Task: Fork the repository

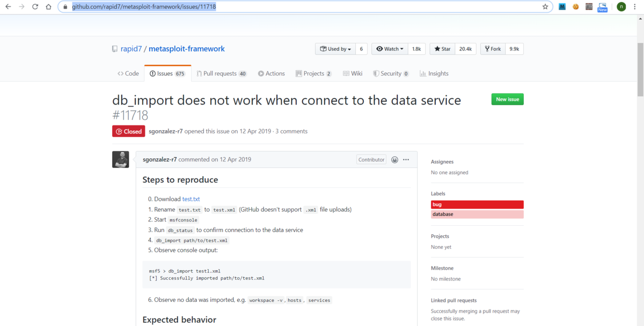Action: point(493,49)
